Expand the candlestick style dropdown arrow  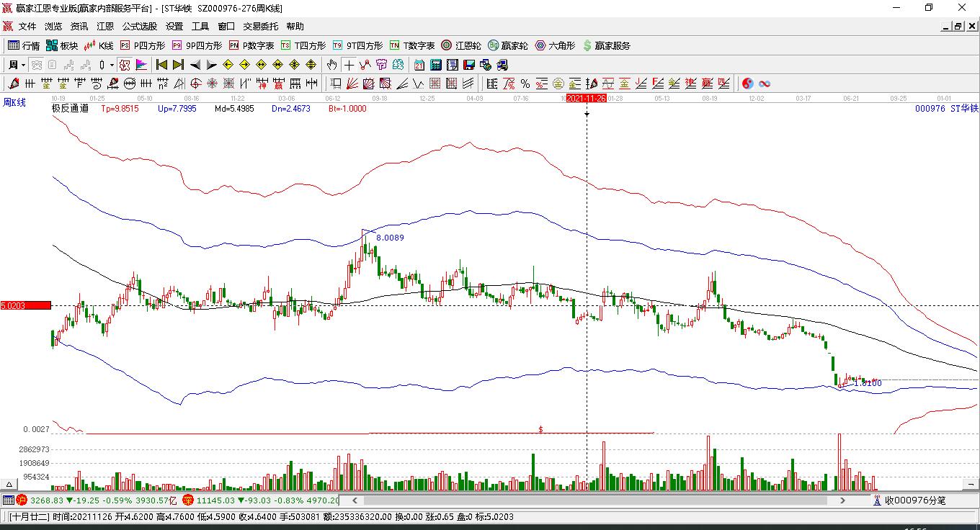112,65
